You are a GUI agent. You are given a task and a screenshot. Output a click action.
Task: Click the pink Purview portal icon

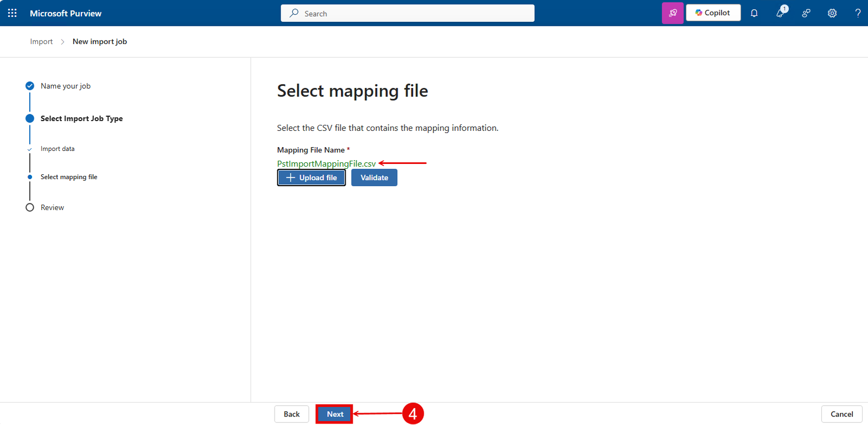tap(672, 13)
